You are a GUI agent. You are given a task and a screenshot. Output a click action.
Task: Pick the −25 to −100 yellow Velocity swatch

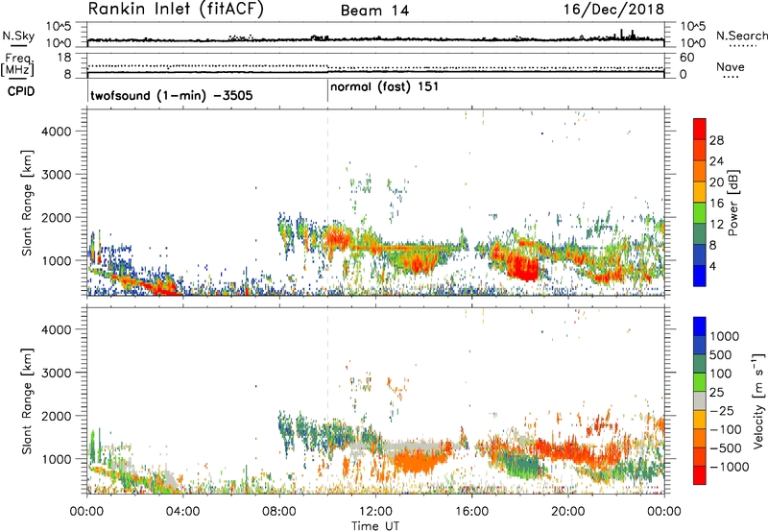click(700, 420)
